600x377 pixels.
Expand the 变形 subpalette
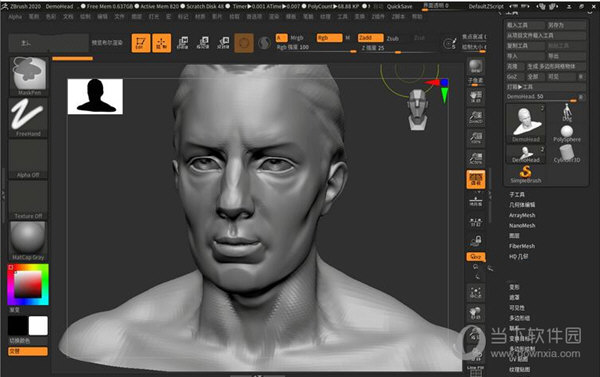514,287
